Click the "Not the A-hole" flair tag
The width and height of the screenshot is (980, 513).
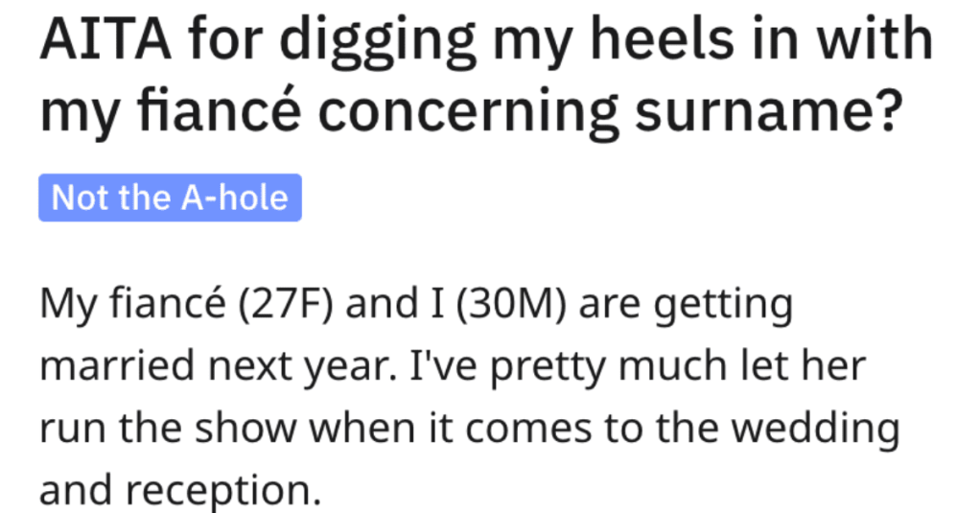[170, 198]
